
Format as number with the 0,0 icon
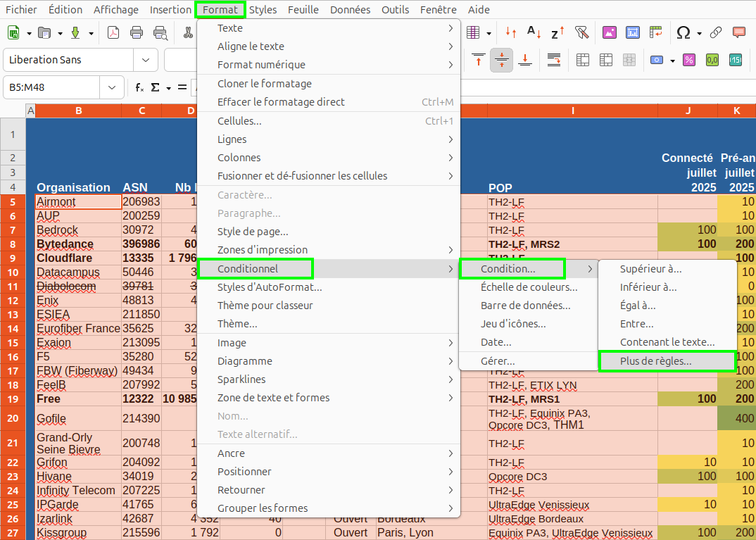tap(712, 61)
